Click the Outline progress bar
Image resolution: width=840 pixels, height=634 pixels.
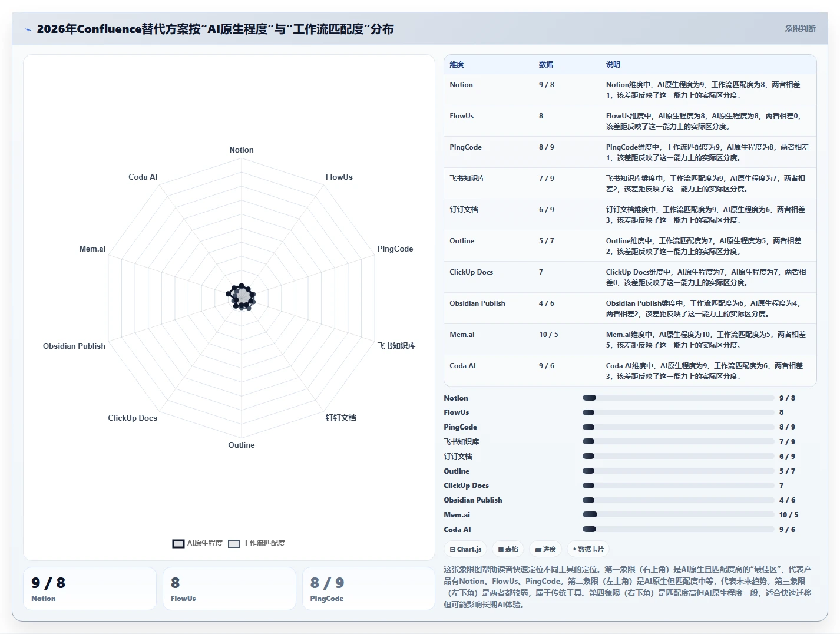click(679, 471)
